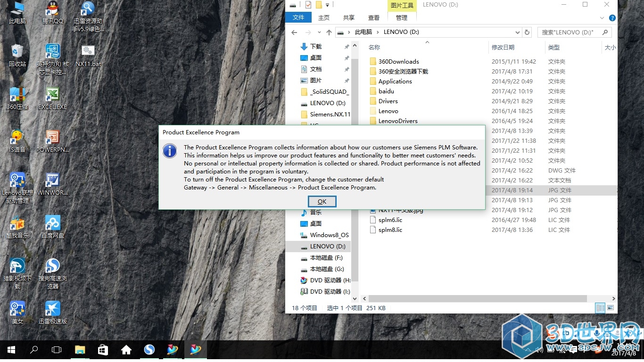Viewport: 644px width, 362px height.
Task: Open the 迅雷资源助手 desktop icon
Action: (88, 16)
